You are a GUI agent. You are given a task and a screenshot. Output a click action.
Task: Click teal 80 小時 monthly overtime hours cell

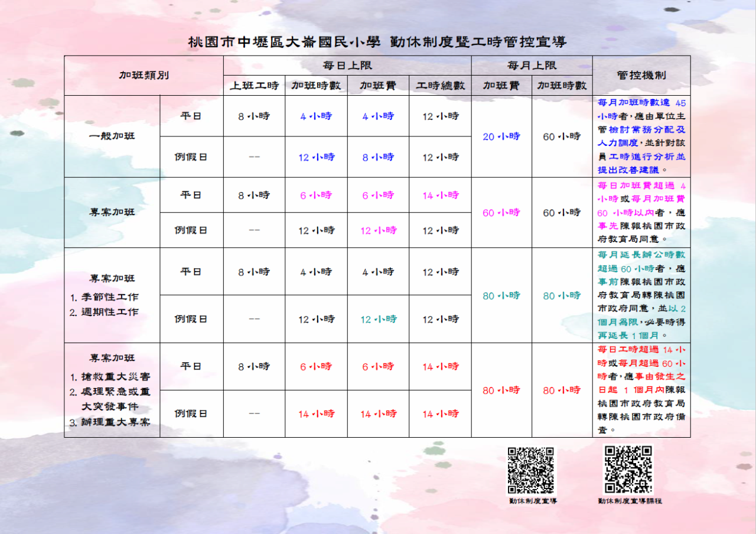pyautogui.click(x=562, y=295)
